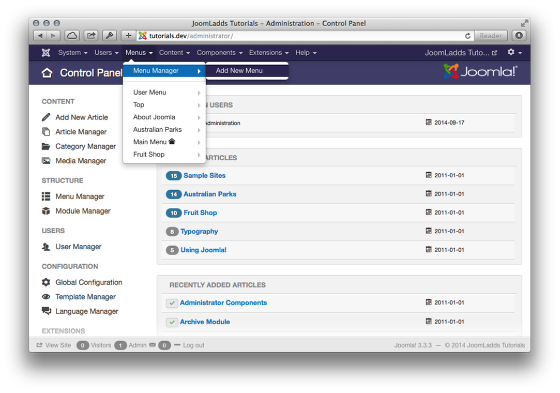
Task: Click the Admin count badge
Action: [x=120, y=345]
